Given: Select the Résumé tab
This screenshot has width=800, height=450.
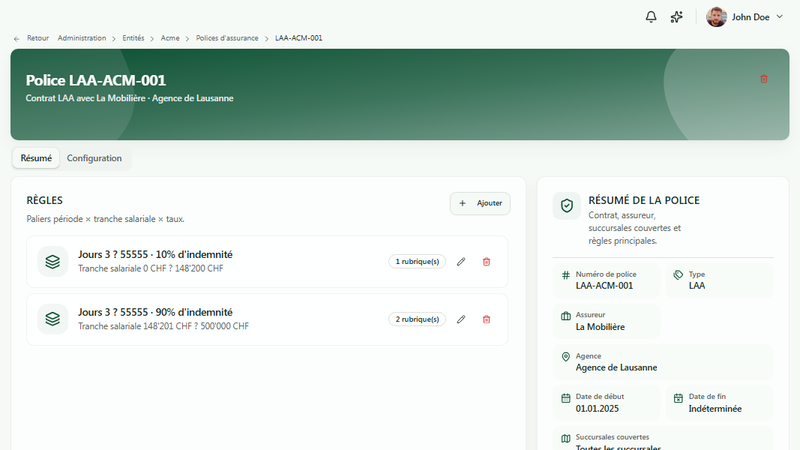Looking at the screenshot, I should pyautogui.click(x=36, y=158).
